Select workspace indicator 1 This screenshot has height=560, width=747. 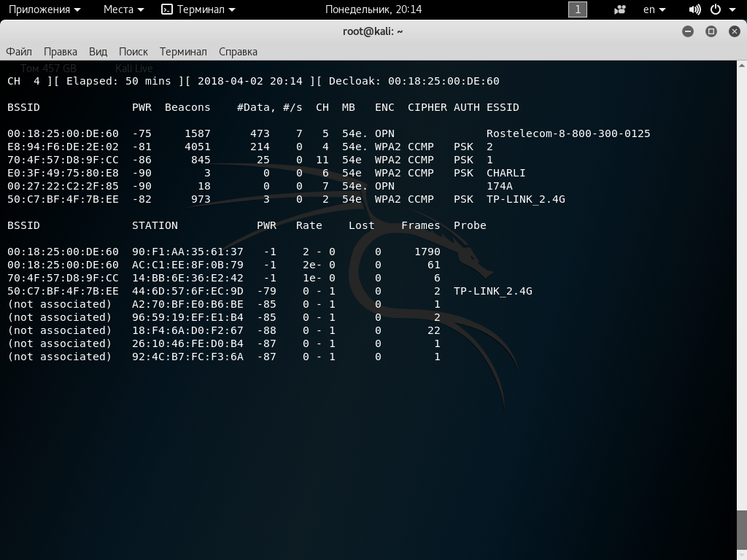point(578,9)
